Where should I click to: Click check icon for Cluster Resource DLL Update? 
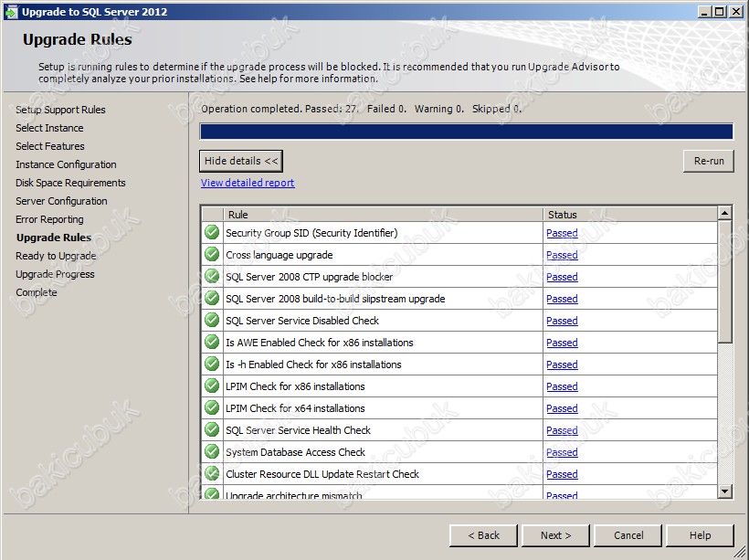[212, 474]
